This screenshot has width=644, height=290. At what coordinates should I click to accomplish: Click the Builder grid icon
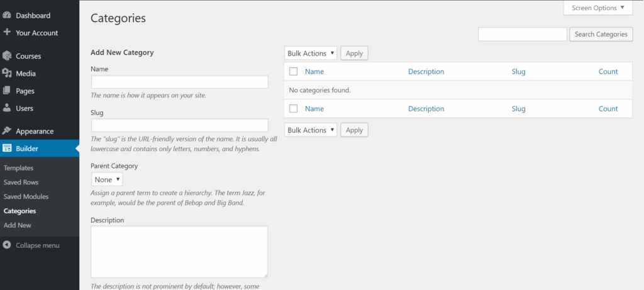(7, 148)
